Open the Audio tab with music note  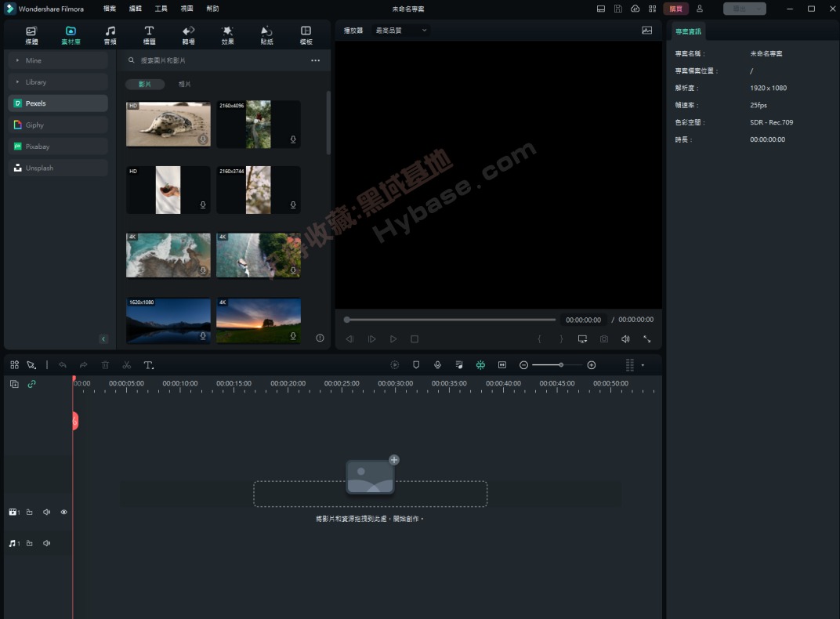[x=110, y=34]
